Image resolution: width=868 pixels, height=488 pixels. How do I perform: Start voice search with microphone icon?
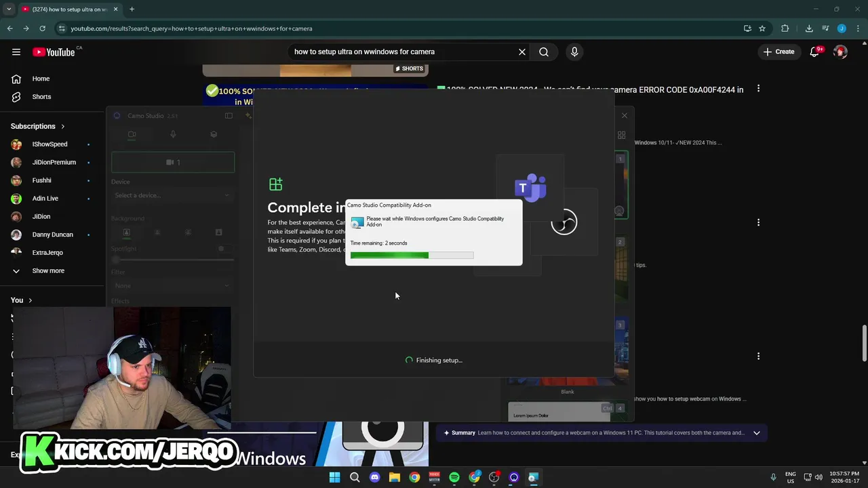(574, 52)
